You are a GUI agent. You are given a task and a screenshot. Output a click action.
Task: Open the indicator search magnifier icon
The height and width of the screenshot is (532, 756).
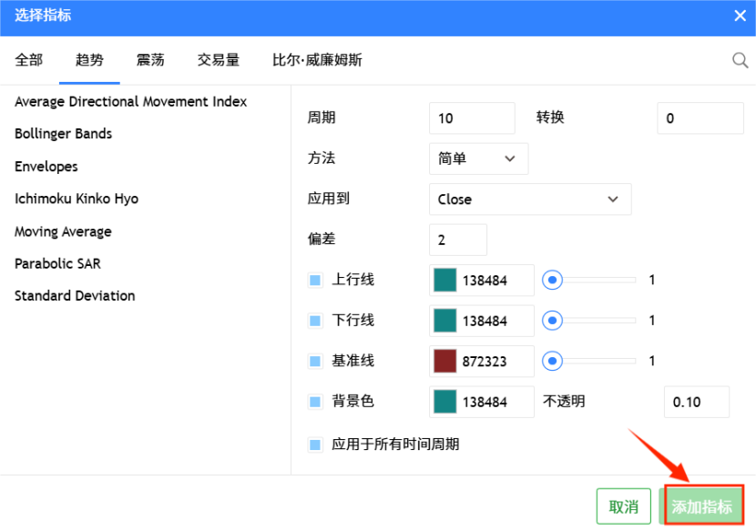[x=741, y=60]
